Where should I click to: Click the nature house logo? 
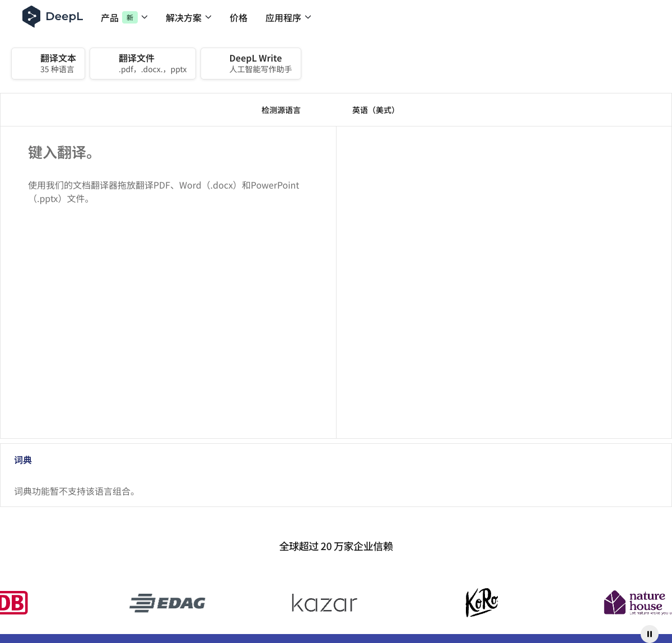tap(636, 602)
